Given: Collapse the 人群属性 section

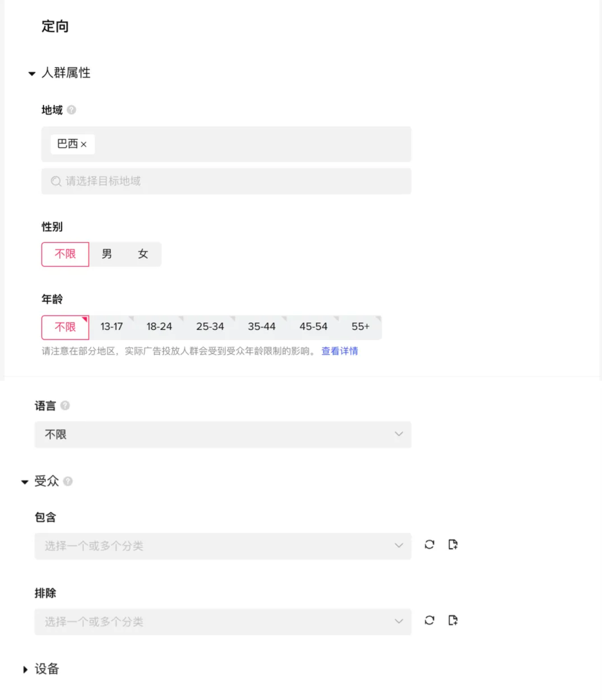Looking at the screenshot, I should point(32,73).
